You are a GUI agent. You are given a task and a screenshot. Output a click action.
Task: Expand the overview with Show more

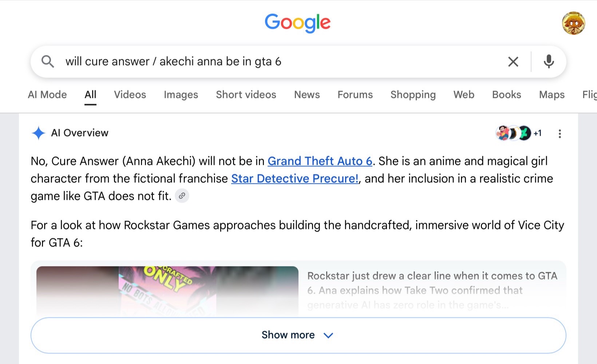[298, 335]
